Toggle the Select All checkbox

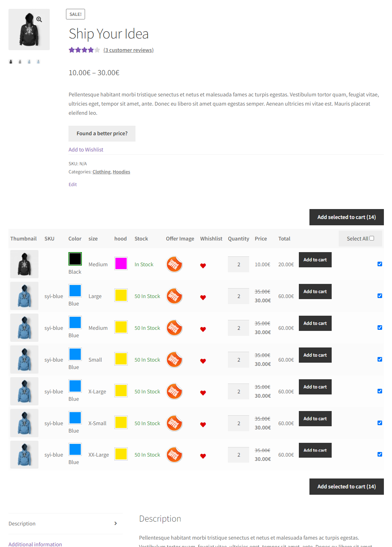tap(372, 238)
